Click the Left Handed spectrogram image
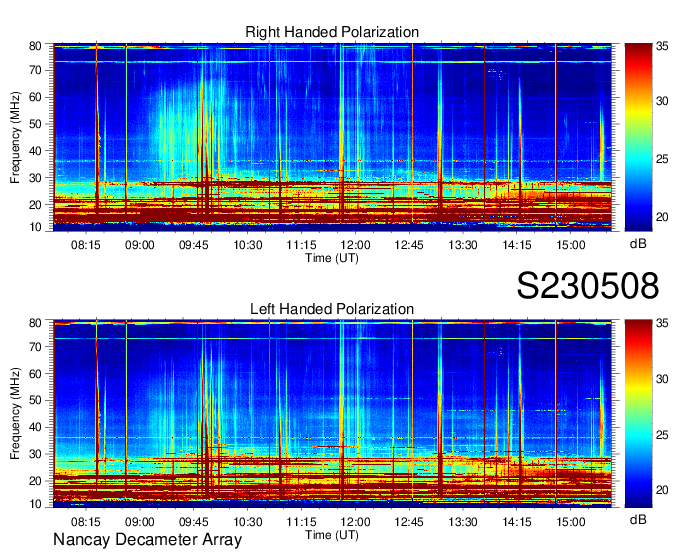680x552 pixels. coord(332,414)
